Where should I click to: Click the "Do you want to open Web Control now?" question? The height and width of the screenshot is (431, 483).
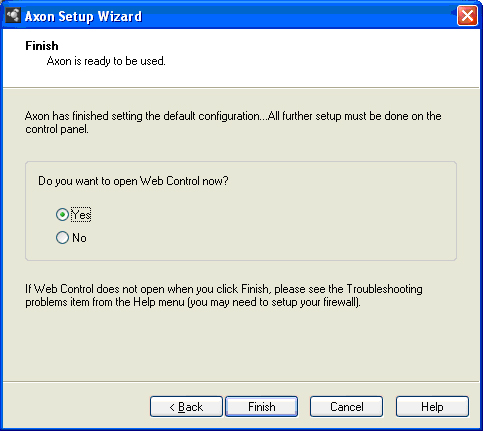click(133, 181)
